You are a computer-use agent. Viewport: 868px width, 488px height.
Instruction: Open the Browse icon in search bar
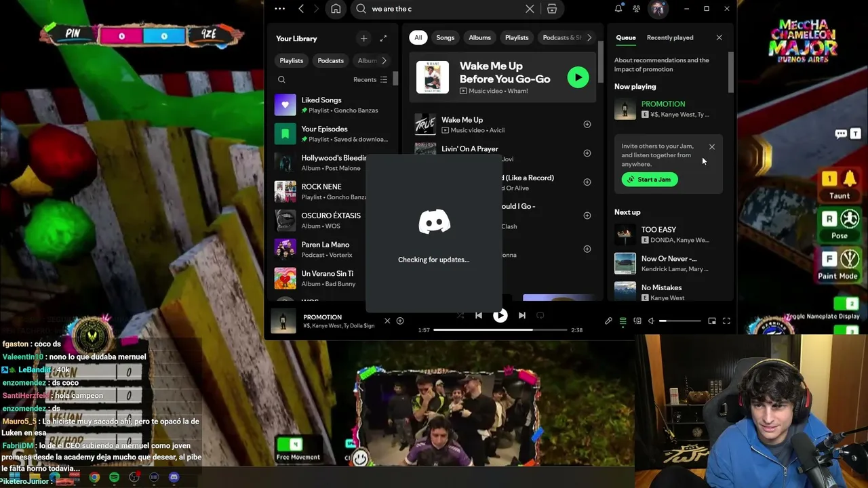(552, 9)
